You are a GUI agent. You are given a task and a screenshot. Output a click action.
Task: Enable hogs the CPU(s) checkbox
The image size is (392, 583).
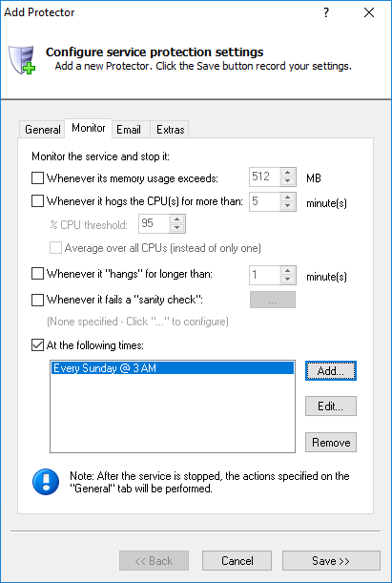pyautogui.click(x=37, y=201)
